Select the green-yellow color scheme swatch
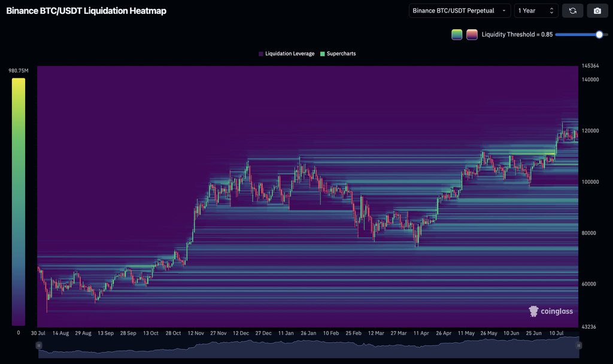The height and width of the screenshot is (364, 613). [x=457, y=34]
